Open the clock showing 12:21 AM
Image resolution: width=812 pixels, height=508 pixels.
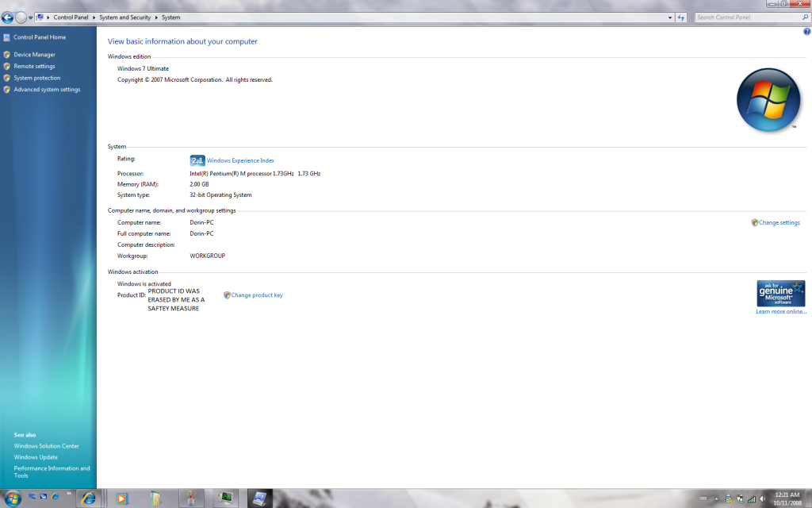(787, 498)
